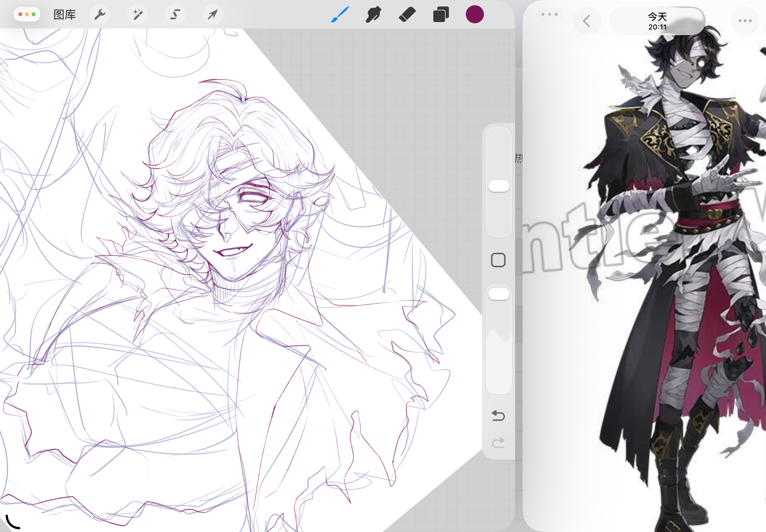
Task: Open the 图库 gallery
Action: 65,15
